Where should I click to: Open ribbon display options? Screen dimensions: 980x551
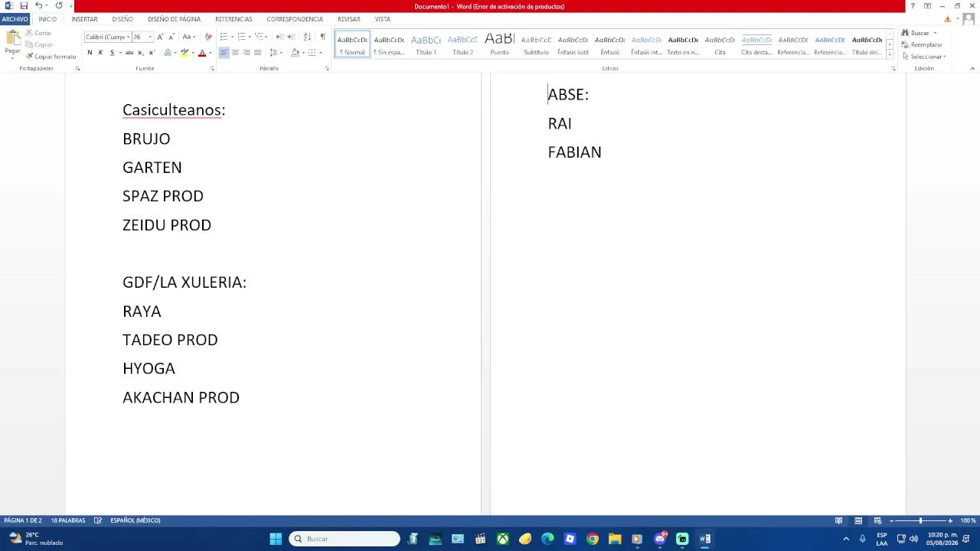pos(927,6)
